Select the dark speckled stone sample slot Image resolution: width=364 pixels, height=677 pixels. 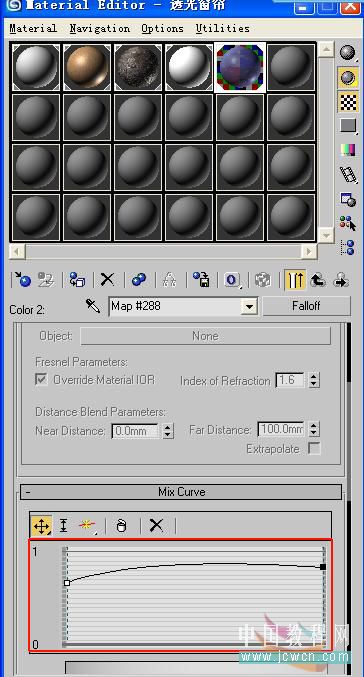(138, 67)
